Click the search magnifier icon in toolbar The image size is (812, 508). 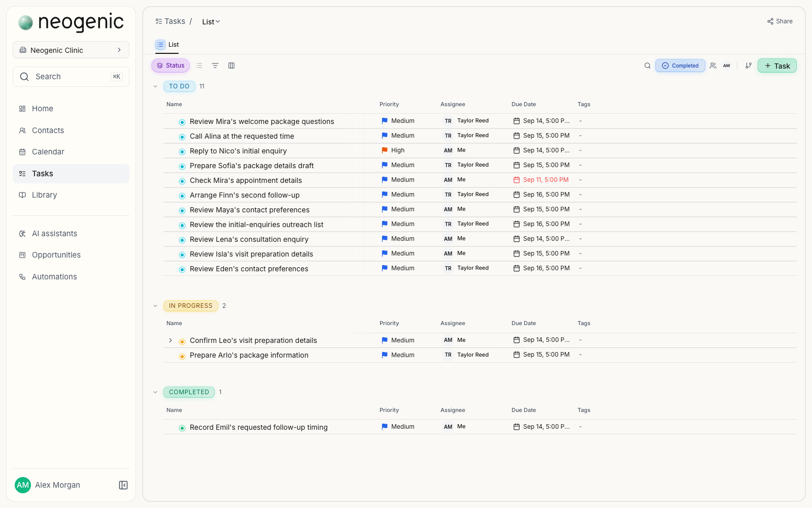(648, 66)
